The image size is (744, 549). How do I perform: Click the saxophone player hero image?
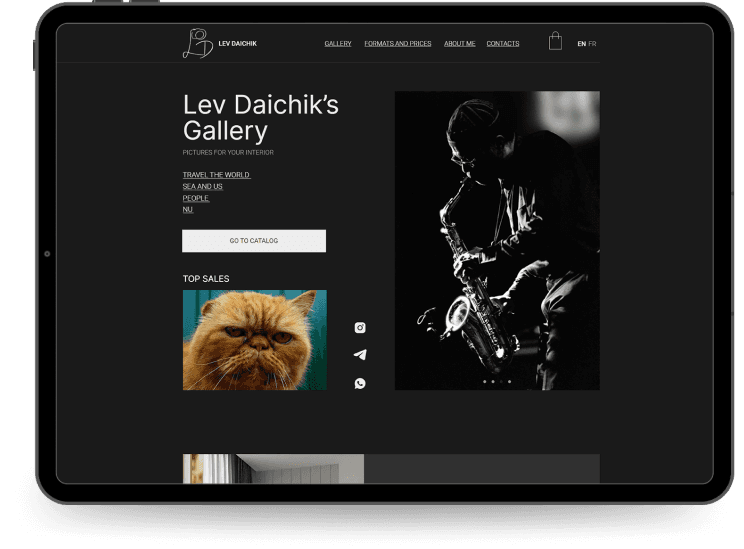pos(497,240)
